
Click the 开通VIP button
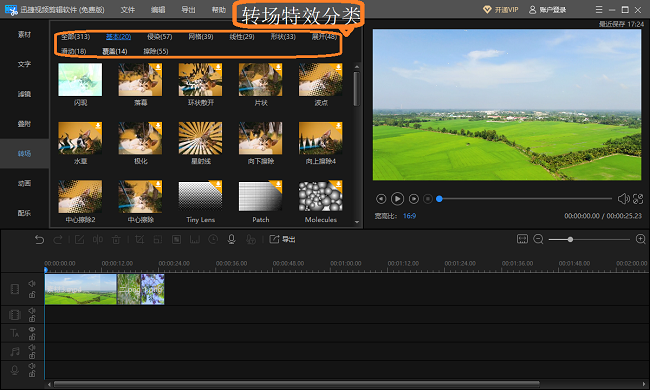pyautogui.click(x=501, y=10)
